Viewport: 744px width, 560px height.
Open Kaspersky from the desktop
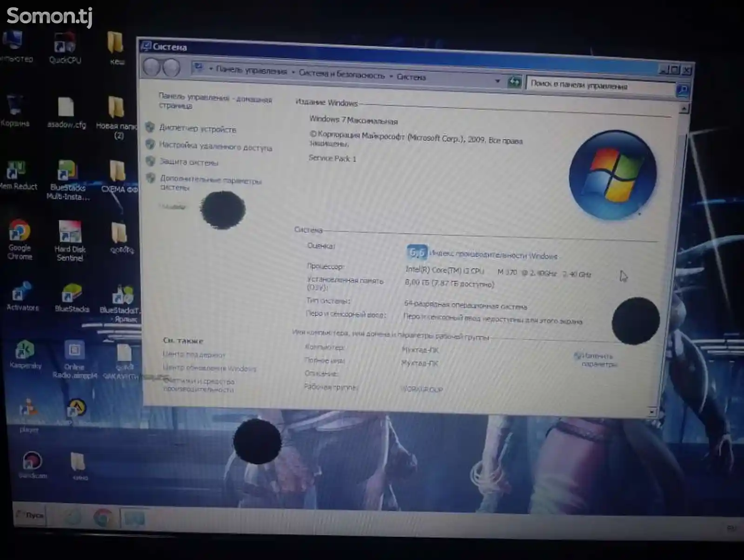coord(26,355)
